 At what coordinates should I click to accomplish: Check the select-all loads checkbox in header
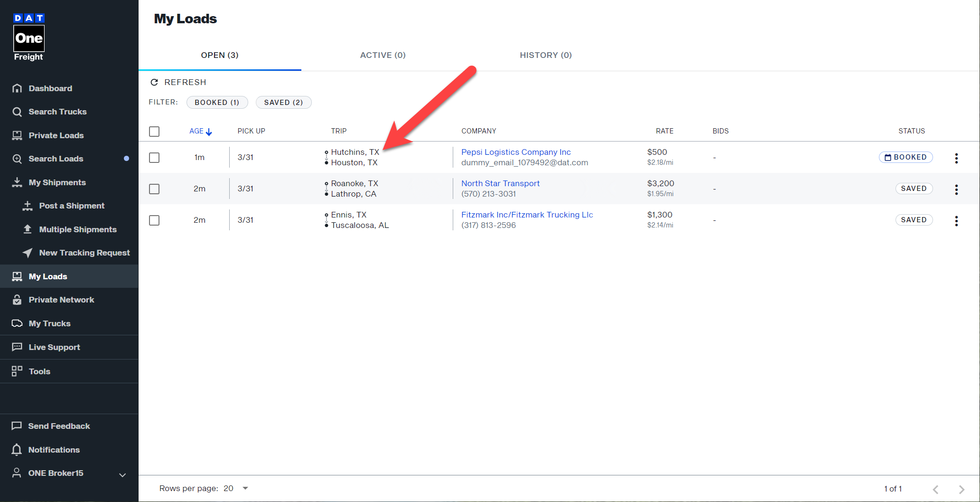(x=154, y=132)
